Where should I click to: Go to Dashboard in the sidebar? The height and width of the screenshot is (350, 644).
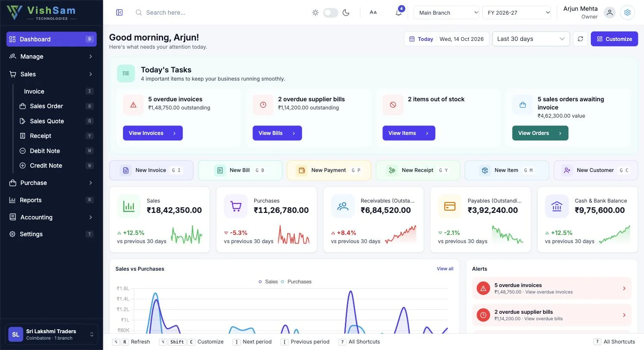[51, 39]
